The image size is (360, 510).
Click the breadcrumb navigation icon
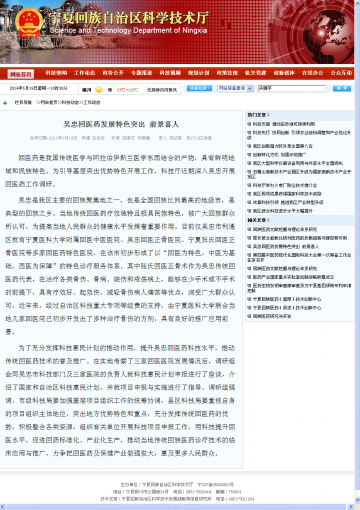click(5, 103)
